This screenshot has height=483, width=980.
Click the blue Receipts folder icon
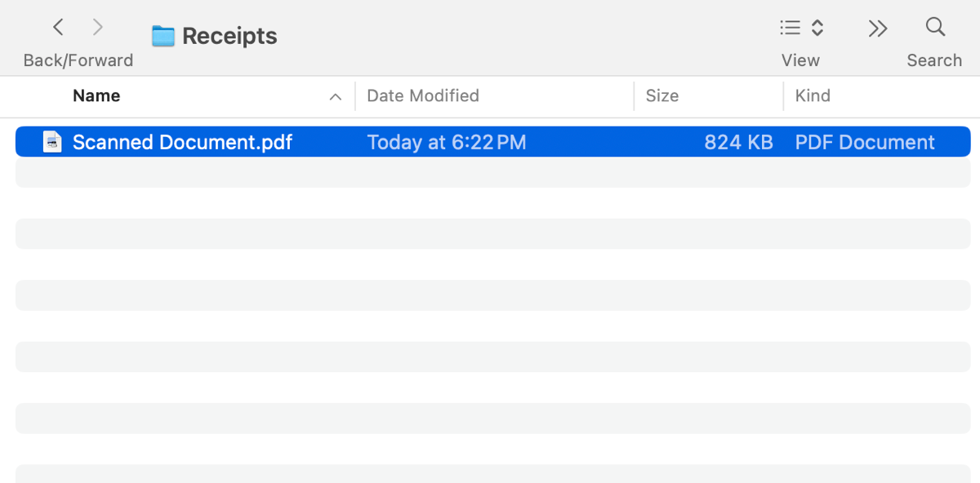[x=163, y=36]
